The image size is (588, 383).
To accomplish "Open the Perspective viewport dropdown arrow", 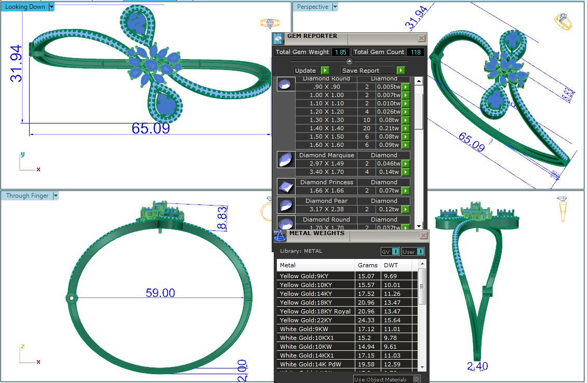I will (x=335, y=7).
